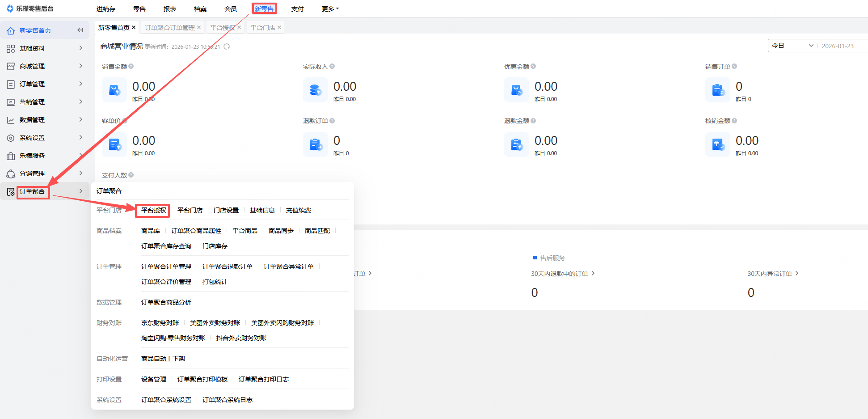Expand the 商城管理 sidebar menu
The image size is (868, 419).
(x=81, y=66)
